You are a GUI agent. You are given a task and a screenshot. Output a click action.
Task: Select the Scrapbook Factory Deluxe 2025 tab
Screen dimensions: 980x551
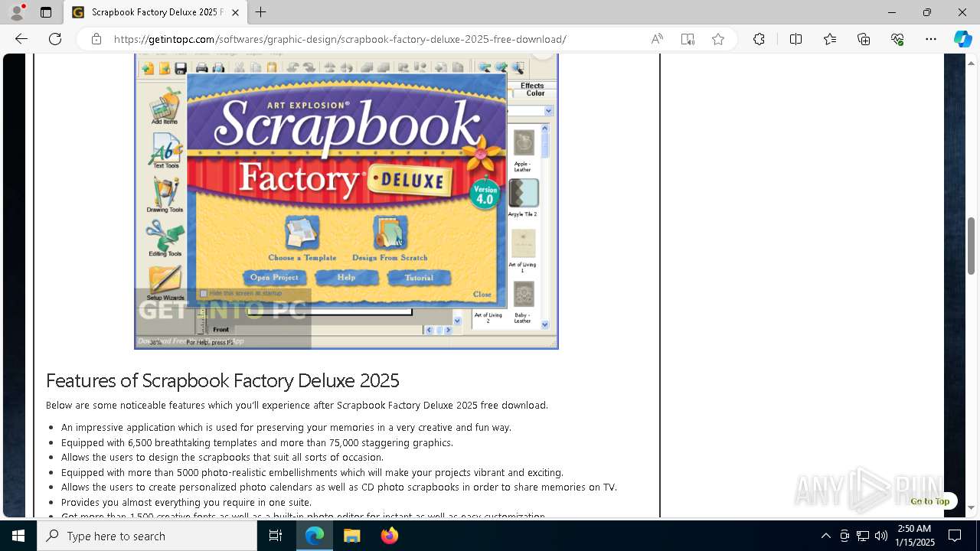[155, 12]
